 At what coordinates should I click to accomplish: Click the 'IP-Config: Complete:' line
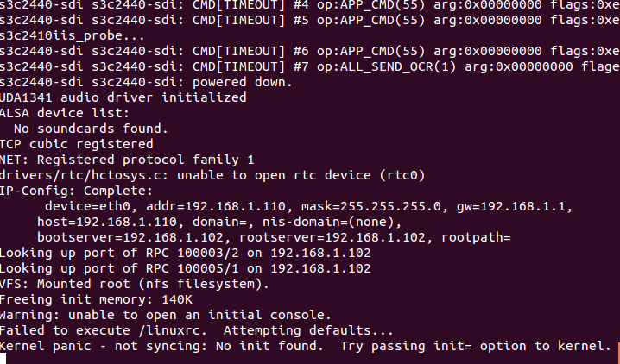[76, 191]
